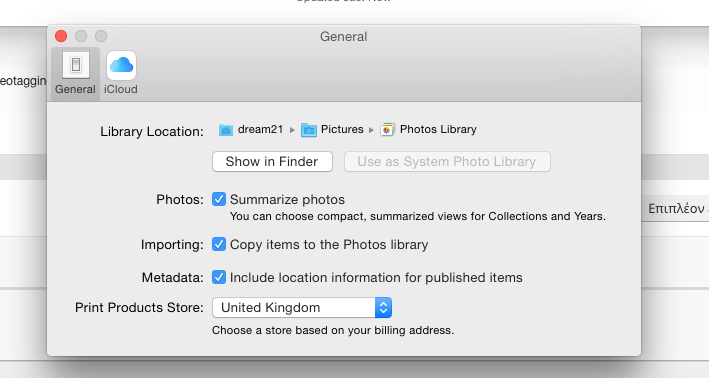The width and height of the screenshot is (709, 378).
Task: Click the collections and years description text
Action: pos(418,216)
